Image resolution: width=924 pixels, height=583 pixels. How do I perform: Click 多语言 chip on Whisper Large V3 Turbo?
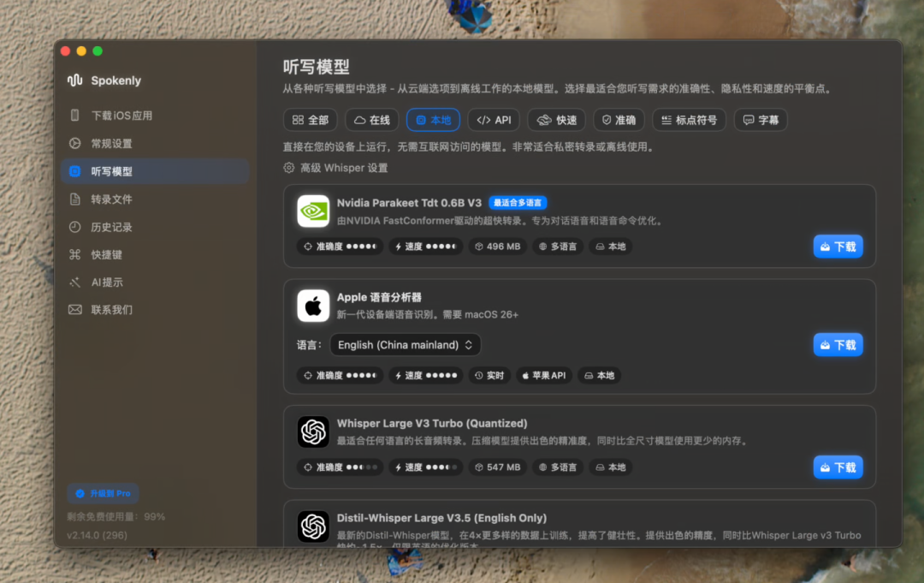tap(558, 467)
